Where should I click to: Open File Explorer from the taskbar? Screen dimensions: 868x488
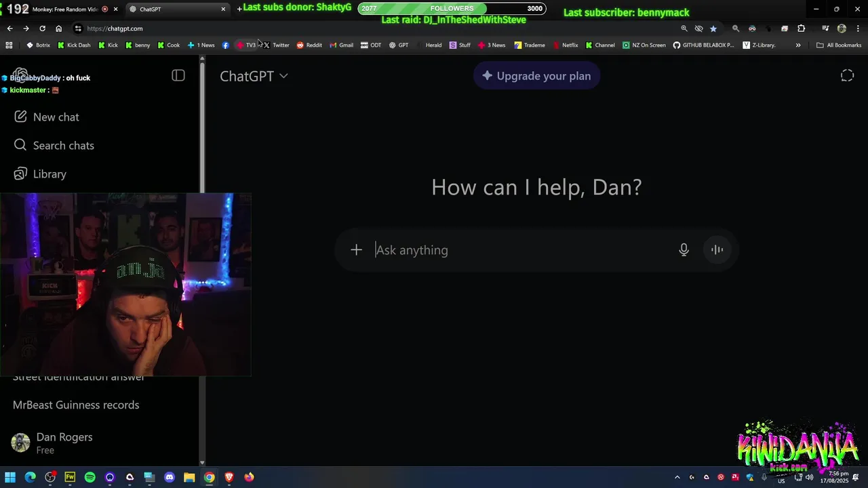coord(189,477)
